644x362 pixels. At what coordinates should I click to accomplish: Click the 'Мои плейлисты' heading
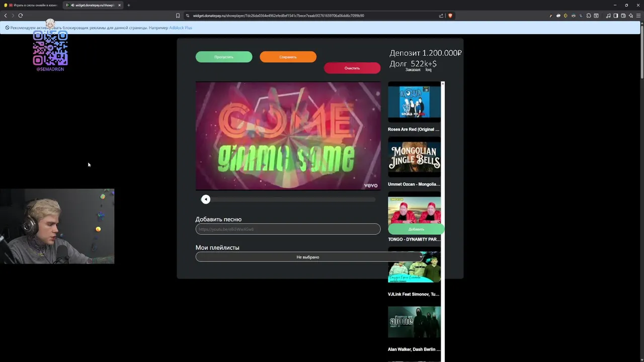217,247
